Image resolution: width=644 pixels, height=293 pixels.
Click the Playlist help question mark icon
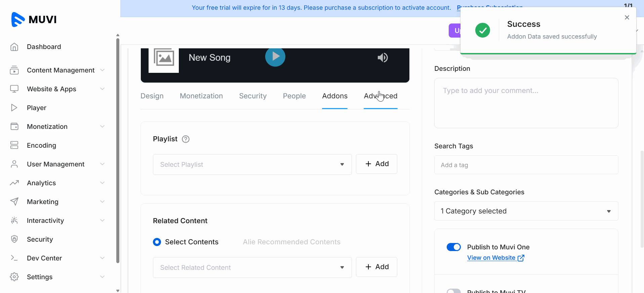(x=186, y=139)
